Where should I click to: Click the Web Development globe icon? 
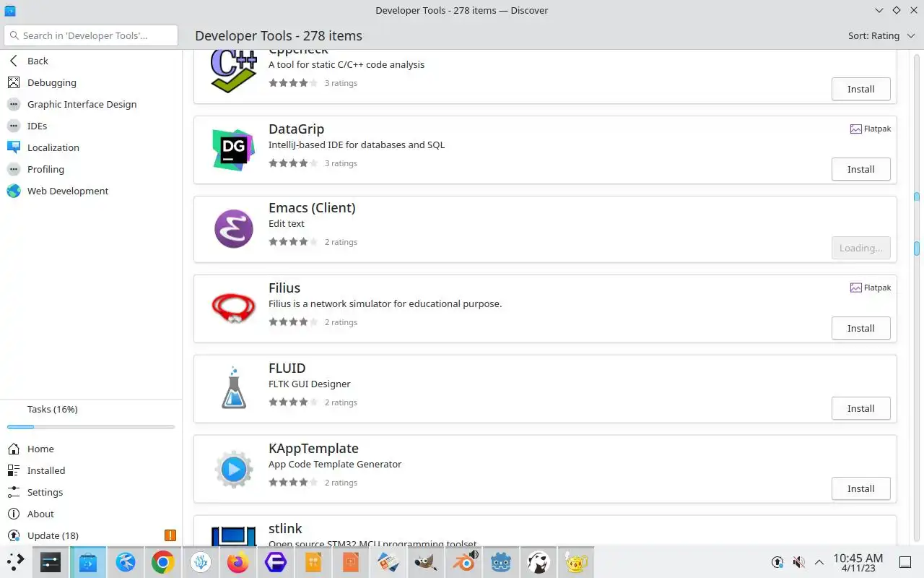tap(13, 191)
